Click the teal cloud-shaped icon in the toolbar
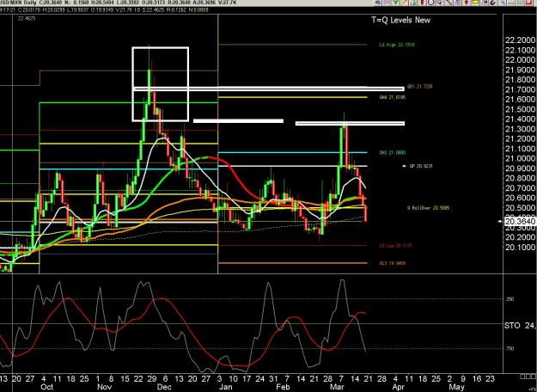Image resolution: width=537 pixels, height=392 pixels. 378,3
